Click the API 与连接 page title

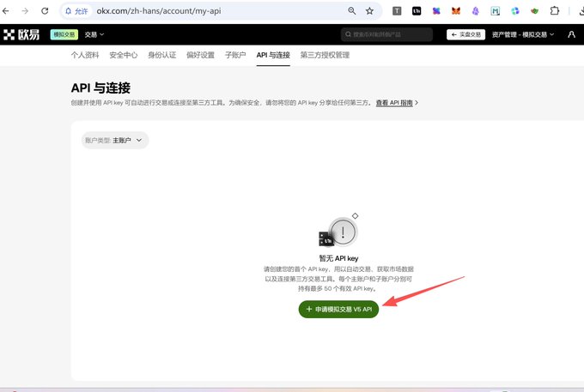click(x=100, y=88)
